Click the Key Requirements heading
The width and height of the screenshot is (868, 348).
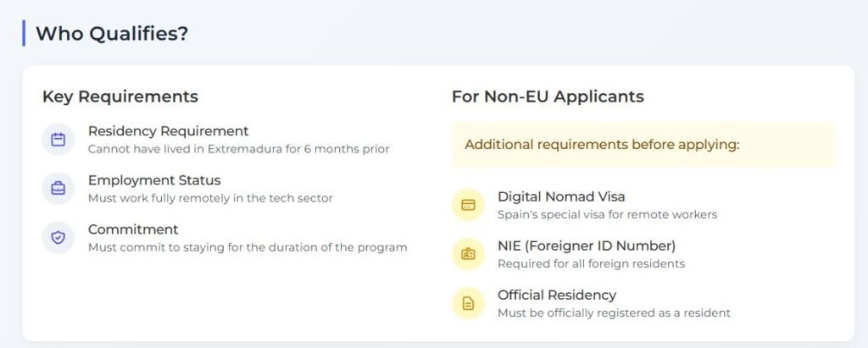click(120, 97)
